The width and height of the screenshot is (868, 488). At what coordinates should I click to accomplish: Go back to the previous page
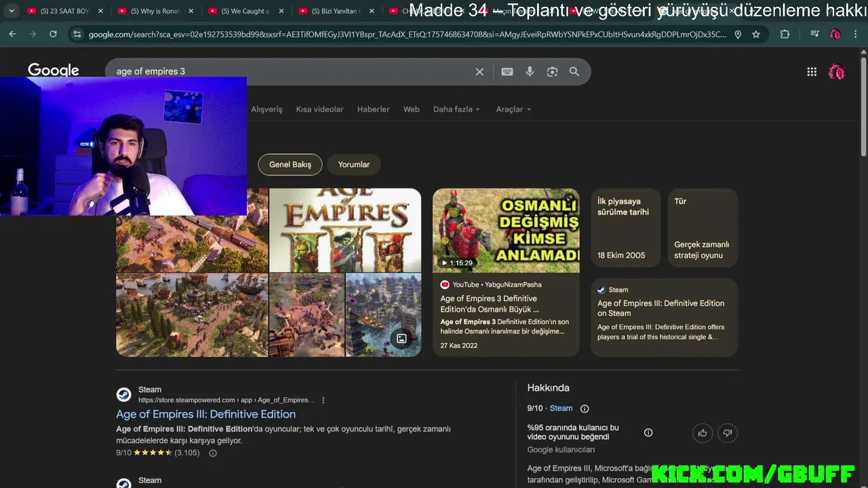pyautogui.click(x=12, y=34)
